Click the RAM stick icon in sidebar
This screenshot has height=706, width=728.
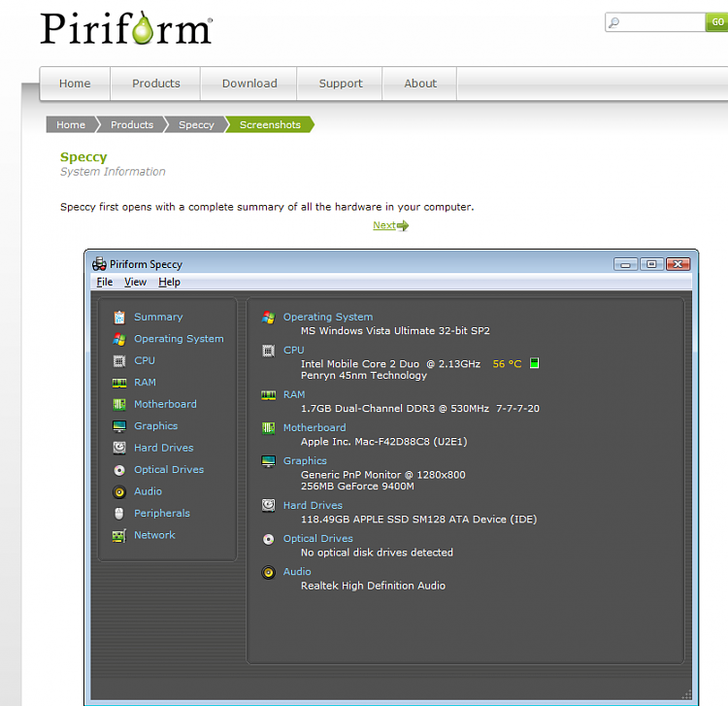(x=119, y=383)
